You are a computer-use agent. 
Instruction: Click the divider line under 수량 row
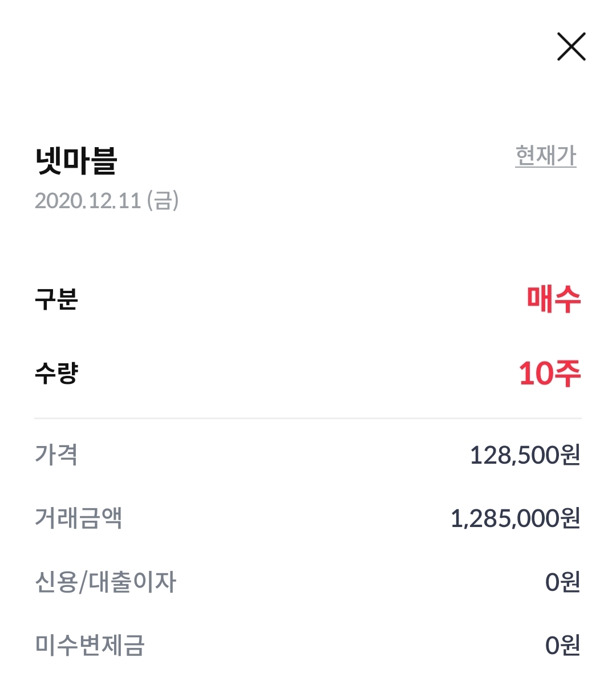point(308,419)
